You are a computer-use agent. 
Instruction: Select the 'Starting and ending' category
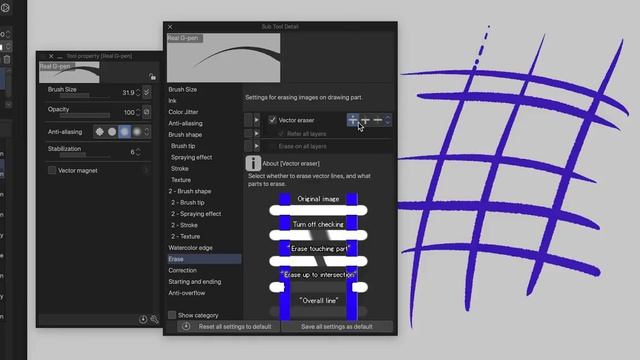[x=195, y=282]
